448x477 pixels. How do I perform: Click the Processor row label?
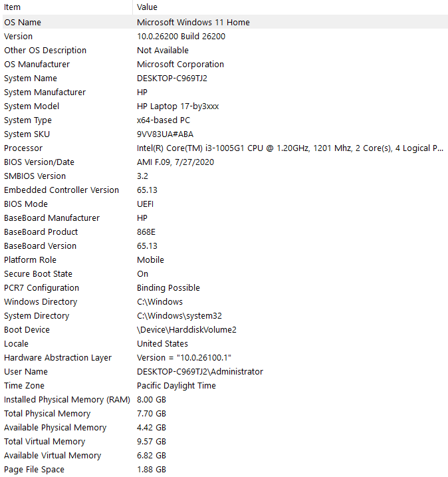pyautogui.click(x=23, y=148)
